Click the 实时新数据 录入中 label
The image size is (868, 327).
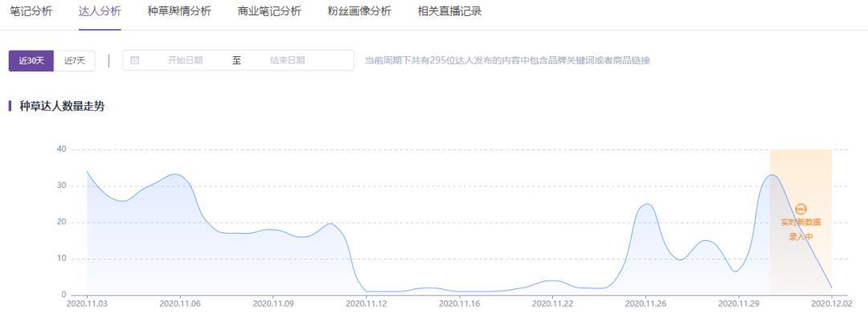click(800, 229)
